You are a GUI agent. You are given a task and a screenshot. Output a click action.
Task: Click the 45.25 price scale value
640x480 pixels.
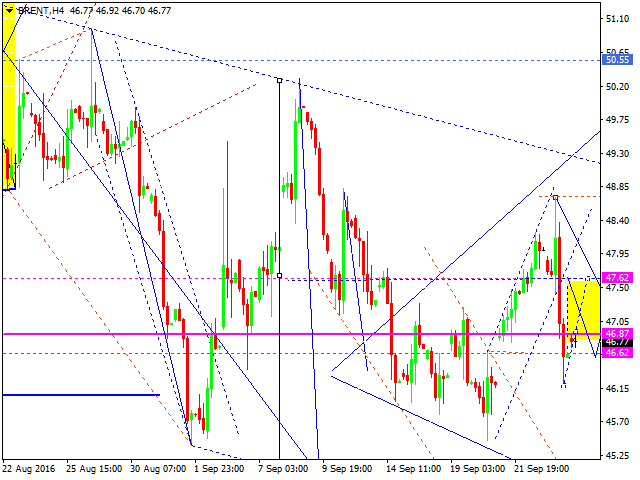(617, 456)
